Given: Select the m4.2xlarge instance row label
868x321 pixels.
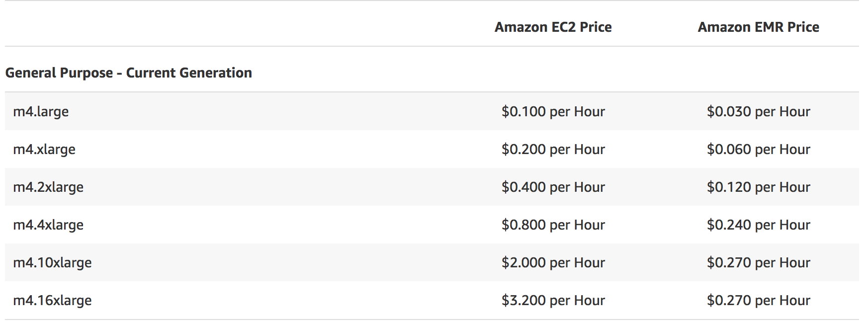Looking at the screenshot, I should 48,187.
